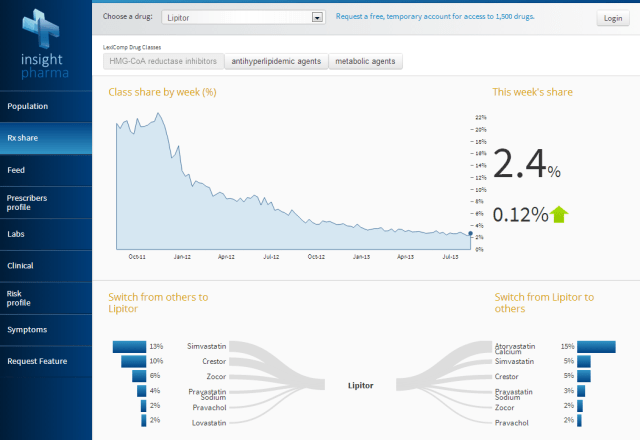Click Pravastatin Sodium in switch-to-Lipitor list
The width and height of the screenshot is (640, 440).
[x=207, y=394]
